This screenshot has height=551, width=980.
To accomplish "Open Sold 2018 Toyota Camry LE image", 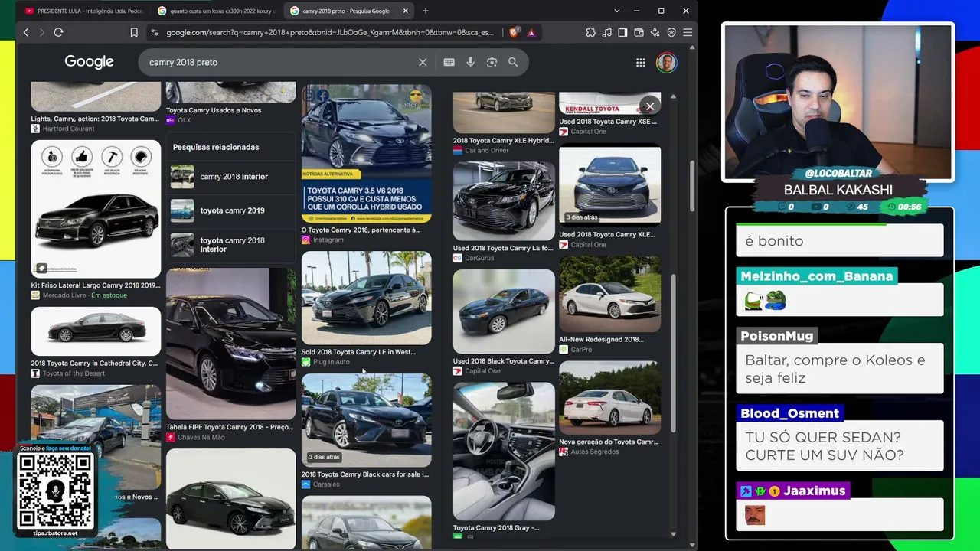I will pyautogui.click(x=366, y=298).
